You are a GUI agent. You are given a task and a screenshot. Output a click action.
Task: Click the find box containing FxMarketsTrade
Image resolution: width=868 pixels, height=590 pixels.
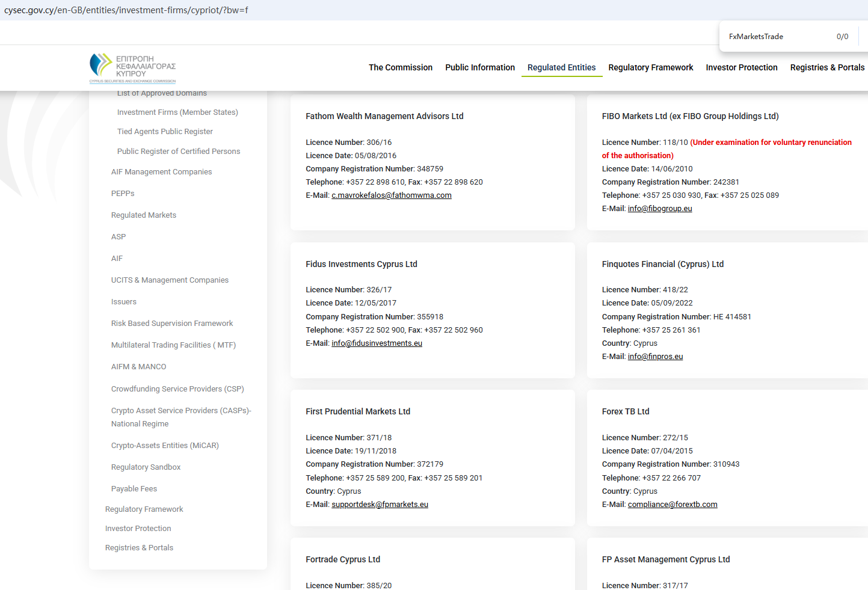[776, 37]
